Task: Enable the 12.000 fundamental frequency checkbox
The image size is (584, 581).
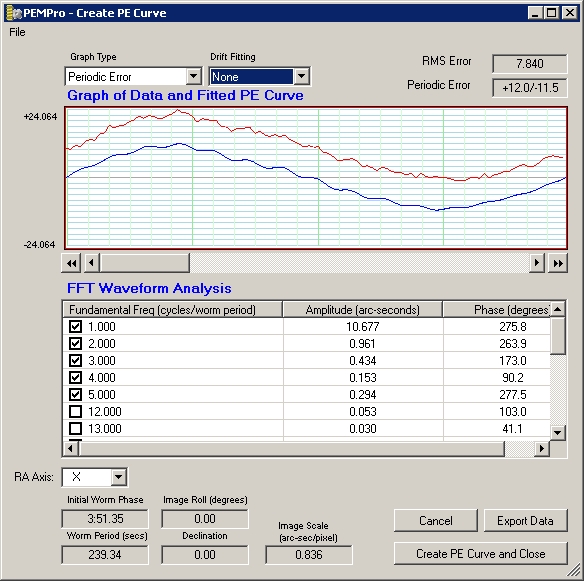Action: pyautogui.click(x=76, y=412)
